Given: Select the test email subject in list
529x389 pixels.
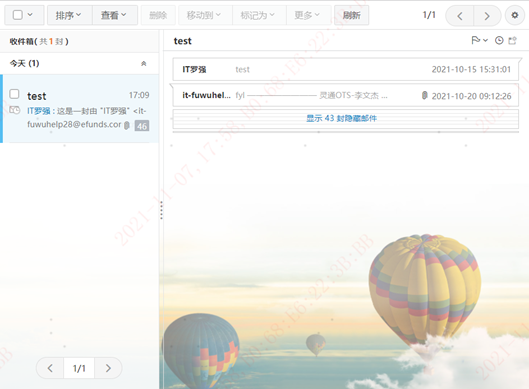Looking at the screenshot, I should click(36, 96).
